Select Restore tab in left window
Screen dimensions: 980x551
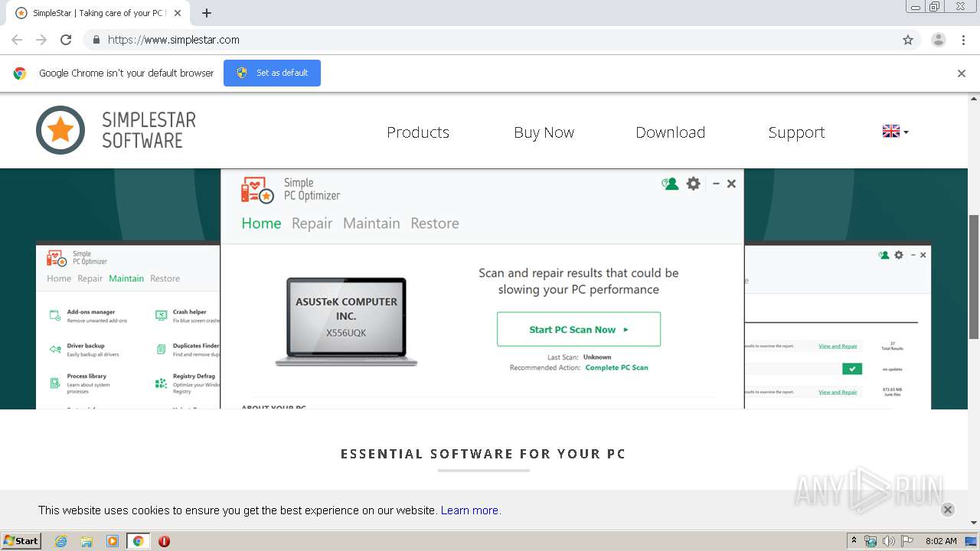tap(165, 279)
